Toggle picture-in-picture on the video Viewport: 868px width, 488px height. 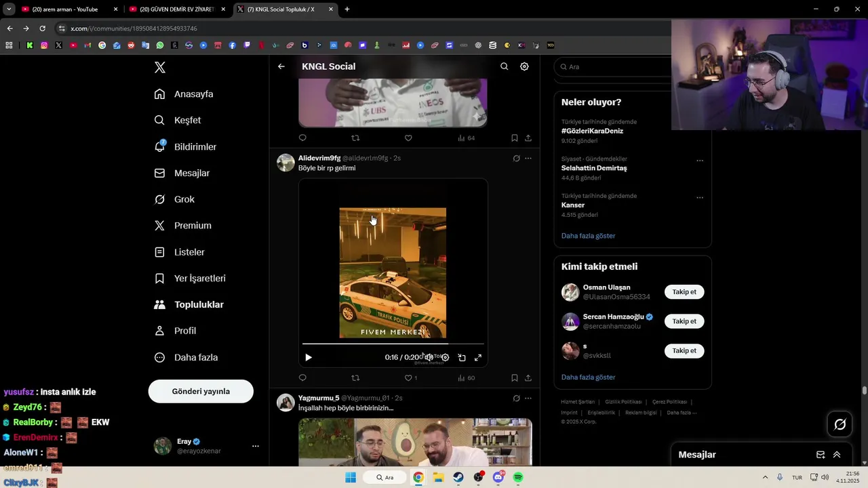[462, 357]
